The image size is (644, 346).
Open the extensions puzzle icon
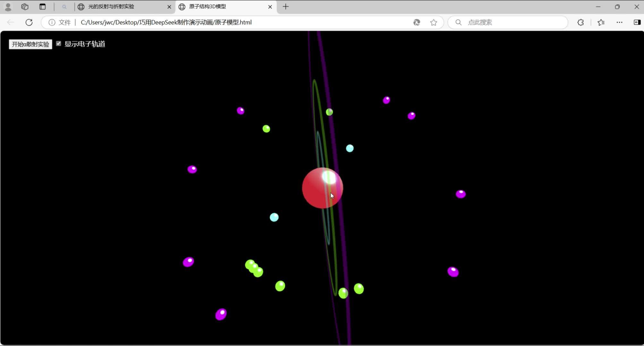tap(580, 22)
